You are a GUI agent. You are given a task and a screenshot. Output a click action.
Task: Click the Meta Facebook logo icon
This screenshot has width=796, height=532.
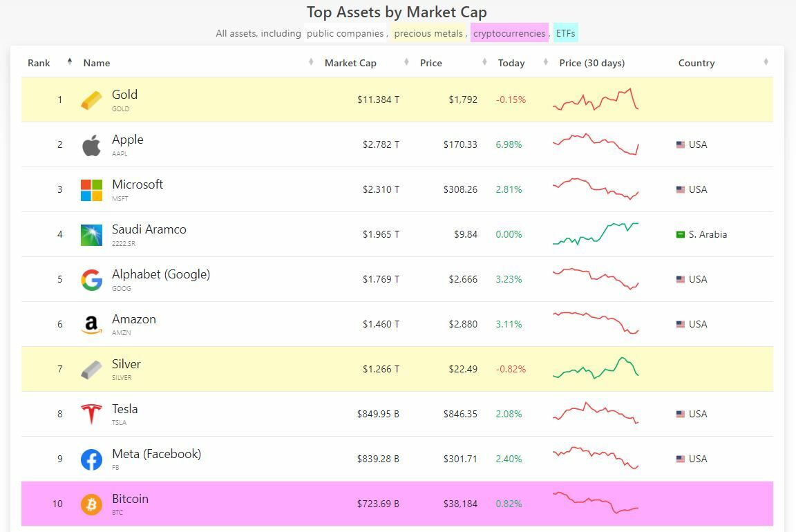click(x=91, y=459)
